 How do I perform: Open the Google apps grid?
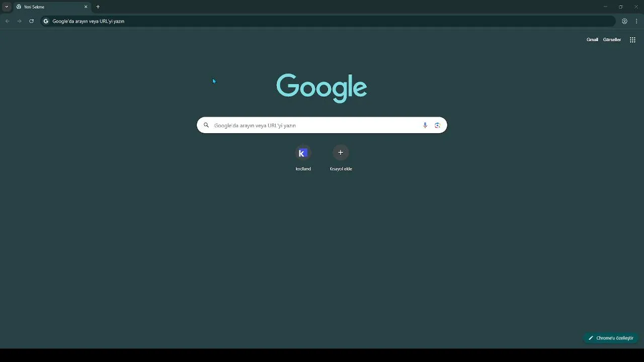click(x=632, y=40)
